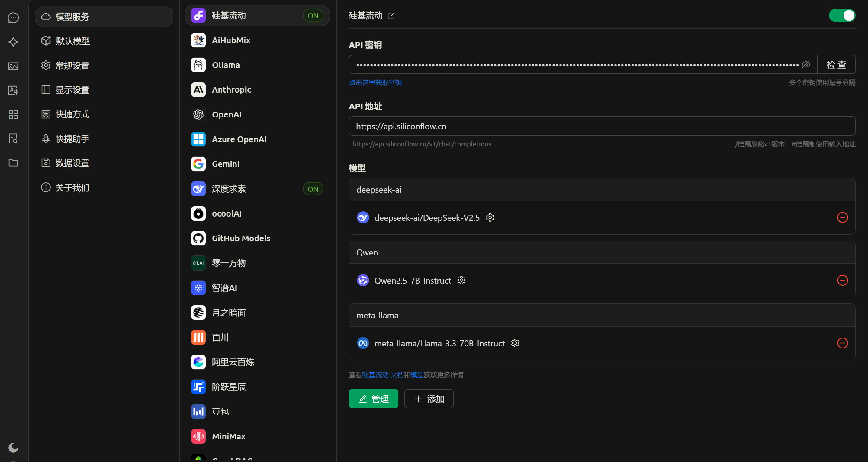The height and width of the screenshot is (462, 868).
Task: Select the MiniMax provider
Action: pyautogui.click(x=257, y=436)
